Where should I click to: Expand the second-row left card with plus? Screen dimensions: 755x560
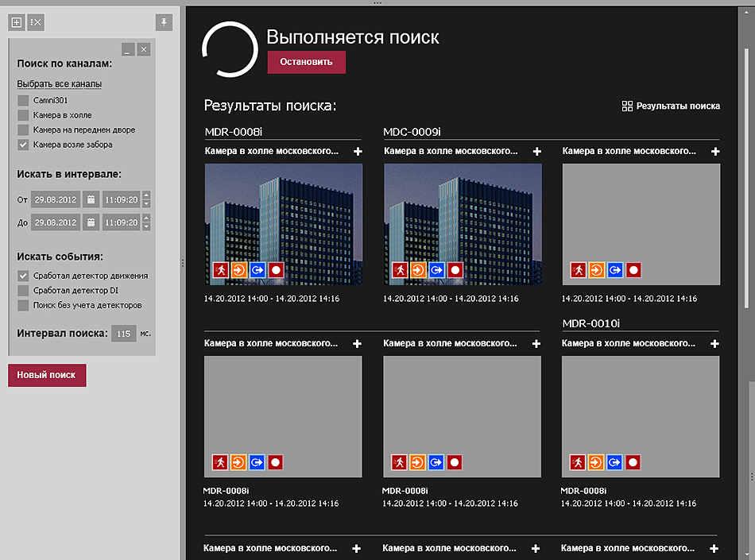point(357,344)
